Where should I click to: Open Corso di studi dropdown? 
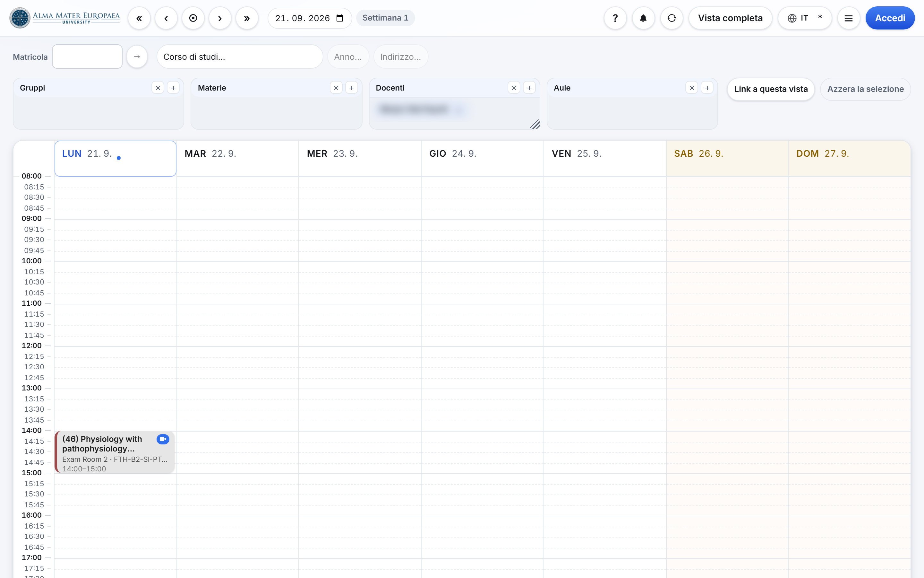point(240,57)
